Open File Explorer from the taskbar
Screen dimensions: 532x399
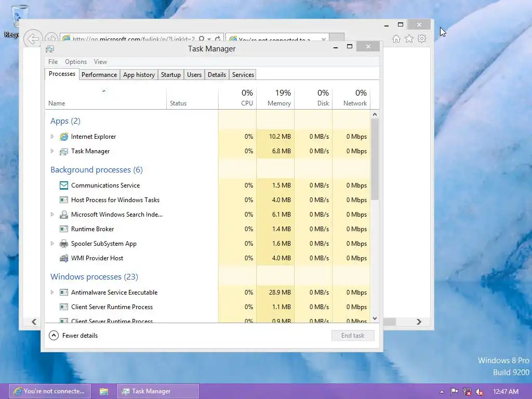tap(104, 392)
